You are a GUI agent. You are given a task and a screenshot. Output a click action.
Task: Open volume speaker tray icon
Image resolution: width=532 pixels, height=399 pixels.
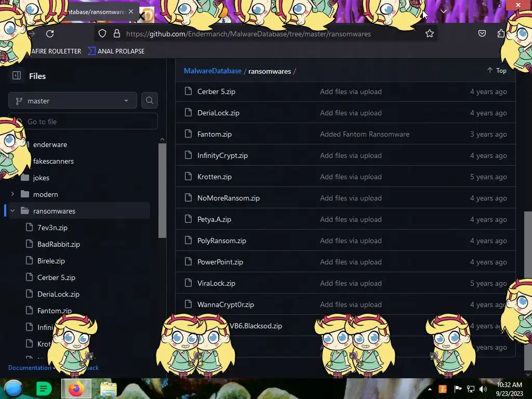point(483,389)
